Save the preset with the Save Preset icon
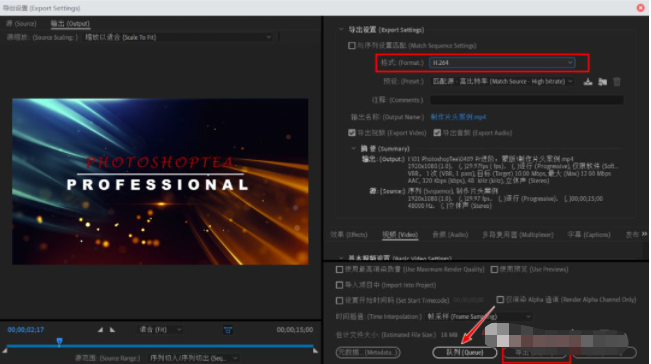 point(588,82)
